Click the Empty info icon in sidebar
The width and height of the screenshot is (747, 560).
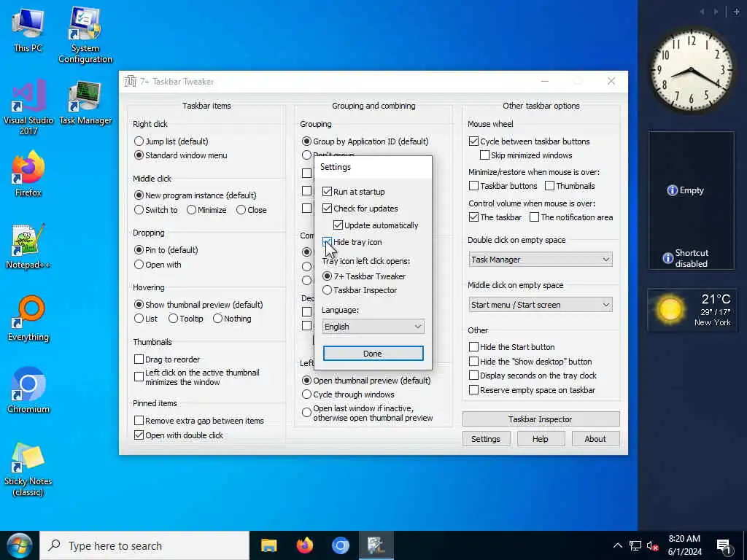pos(672,190)
